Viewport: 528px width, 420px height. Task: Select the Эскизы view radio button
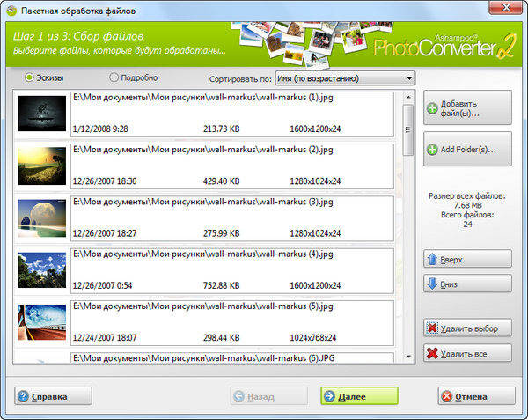(x=31, y=77)
